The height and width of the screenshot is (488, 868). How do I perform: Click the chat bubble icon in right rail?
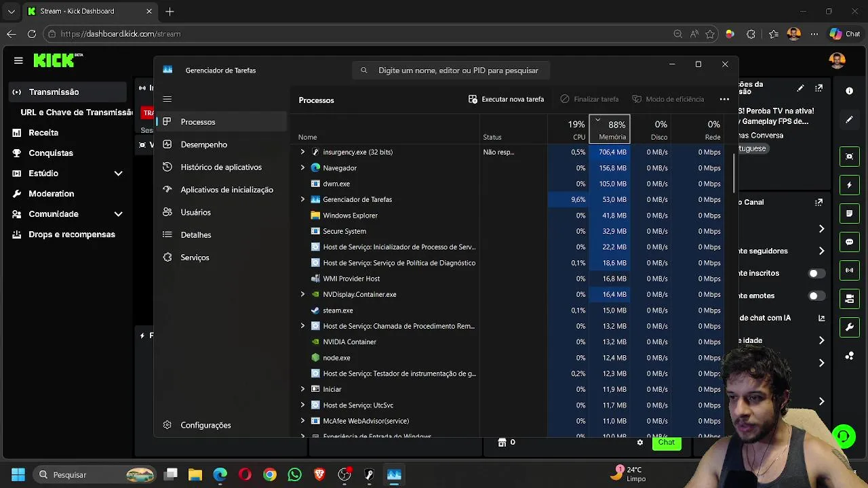(850, 242)
